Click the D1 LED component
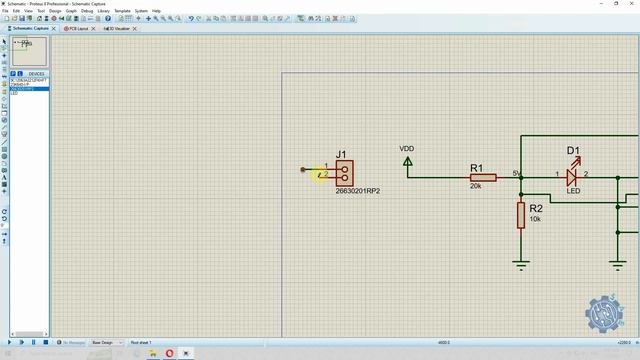Image resolution: width=640 pixels, height=360 pixels. [x=572, y=177]
